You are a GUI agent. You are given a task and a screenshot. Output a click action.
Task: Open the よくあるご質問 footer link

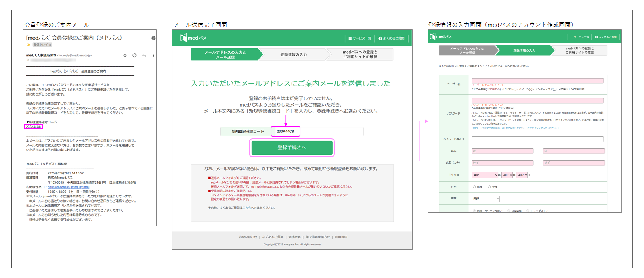click(x=273, y=237)
